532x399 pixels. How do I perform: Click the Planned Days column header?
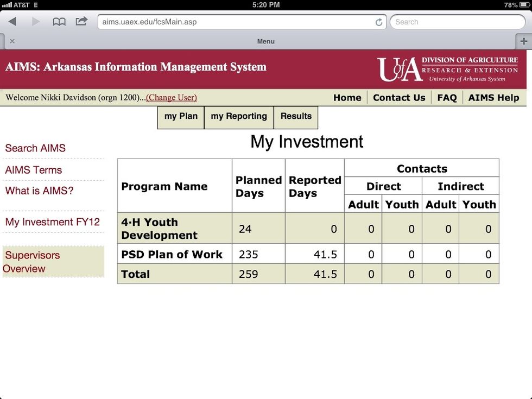(258, 186)
